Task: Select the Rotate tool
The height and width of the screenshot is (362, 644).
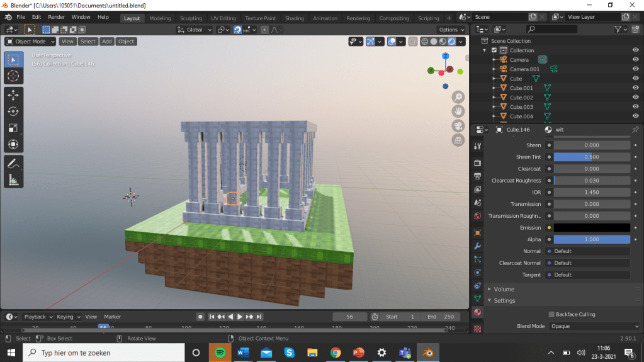Action: (x=13, y=111)
